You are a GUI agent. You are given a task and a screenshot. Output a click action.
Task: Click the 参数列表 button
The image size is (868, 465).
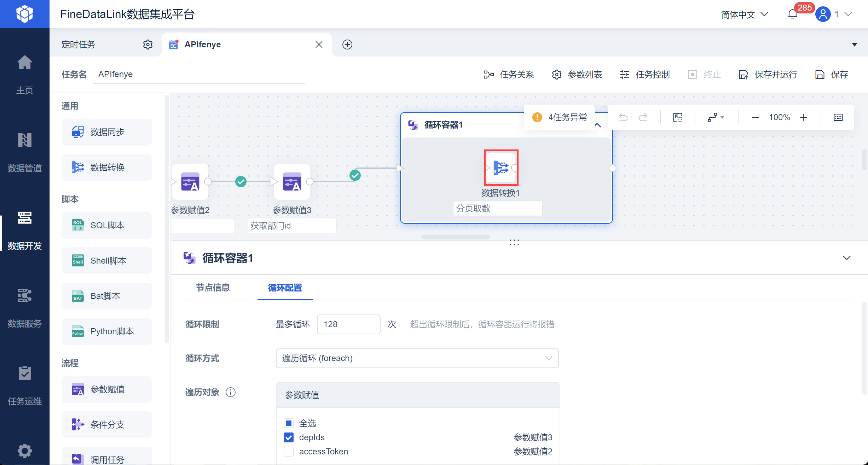(577, 75)
